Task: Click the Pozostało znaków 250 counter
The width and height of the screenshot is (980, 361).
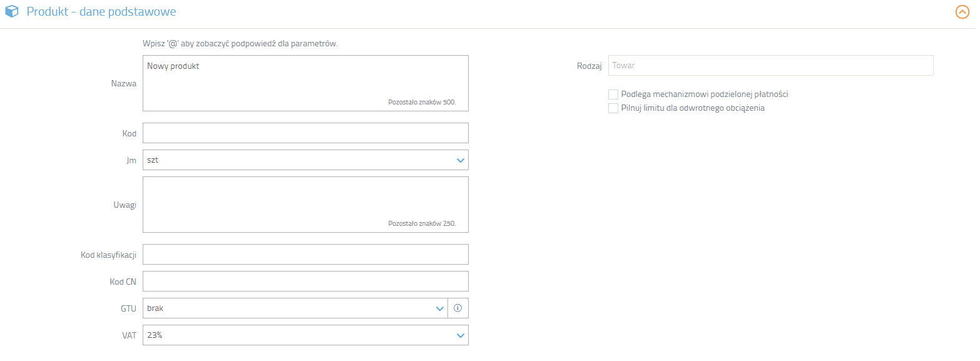Action: click(x=422, y=223)
